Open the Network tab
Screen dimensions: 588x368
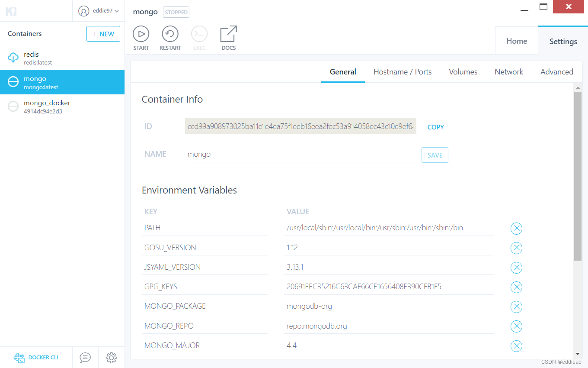point(509,72)
